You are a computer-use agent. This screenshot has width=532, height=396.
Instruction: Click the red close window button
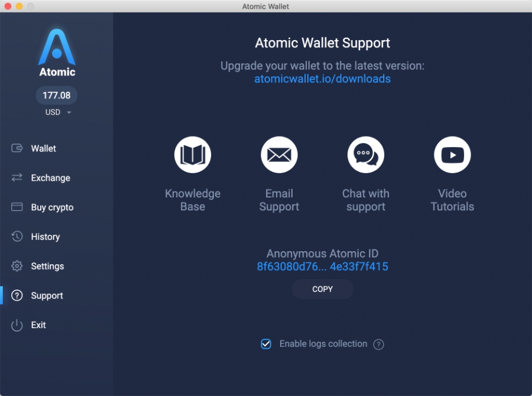8,6
